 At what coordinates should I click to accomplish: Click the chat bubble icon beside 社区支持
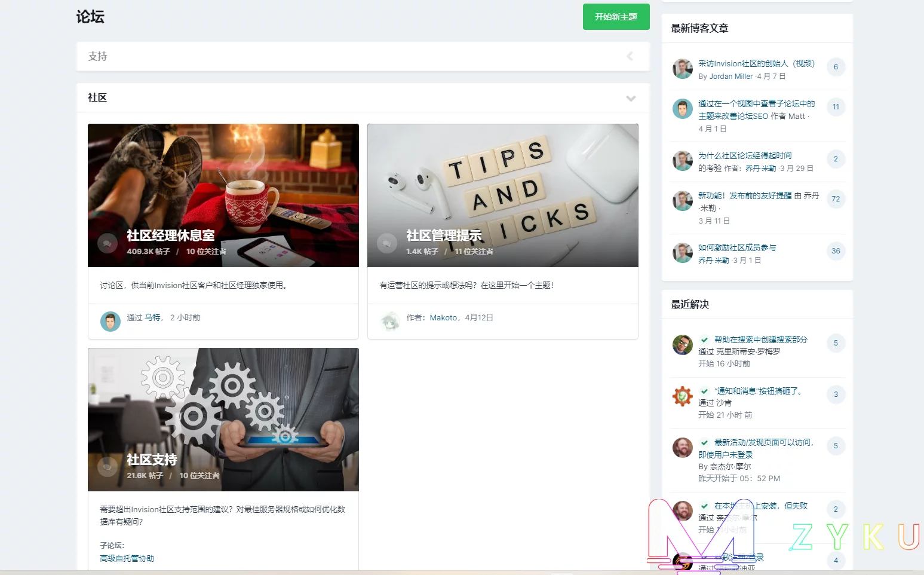pyautogui.click(x=108, y=467)
